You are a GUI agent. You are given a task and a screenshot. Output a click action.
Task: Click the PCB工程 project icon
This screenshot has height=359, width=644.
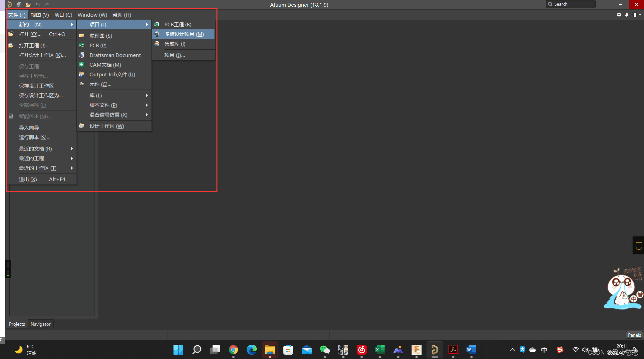[x=157, y=24]
